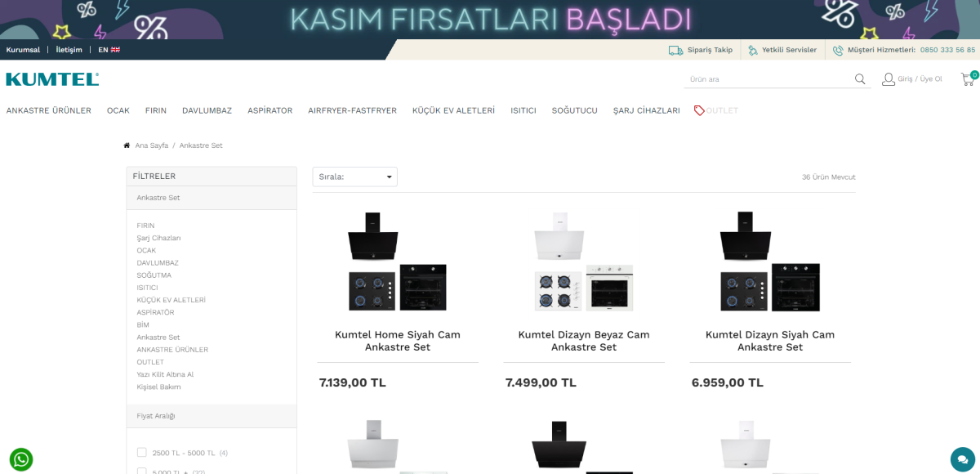Viewport: 980px width, 474px height.
Task: Open the ANKASTRE ÜRÜNLER menu
Action: pyautogui.click(x=49, y=110)
